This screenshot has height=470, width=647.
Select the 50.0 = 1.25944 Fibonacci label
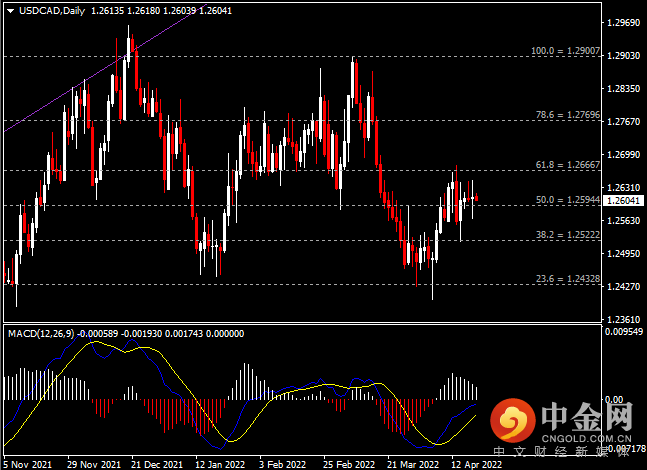pos(568,200)
